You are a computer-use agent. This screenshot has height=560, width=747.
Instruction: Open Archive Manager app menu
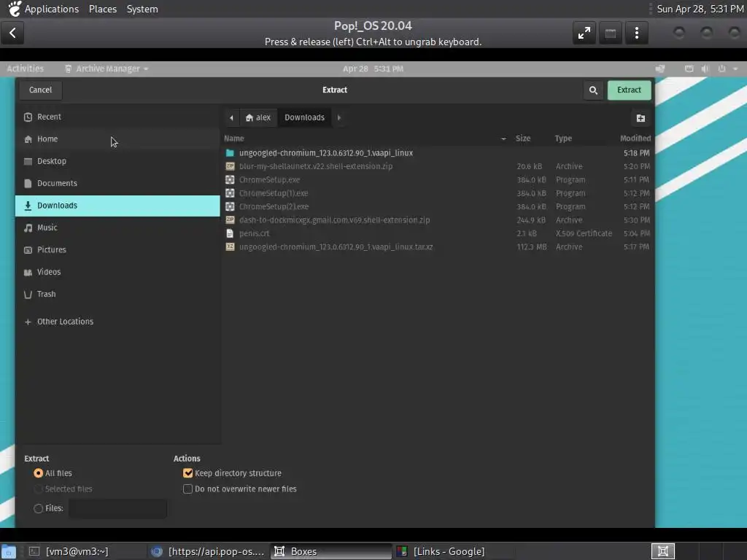107,69
